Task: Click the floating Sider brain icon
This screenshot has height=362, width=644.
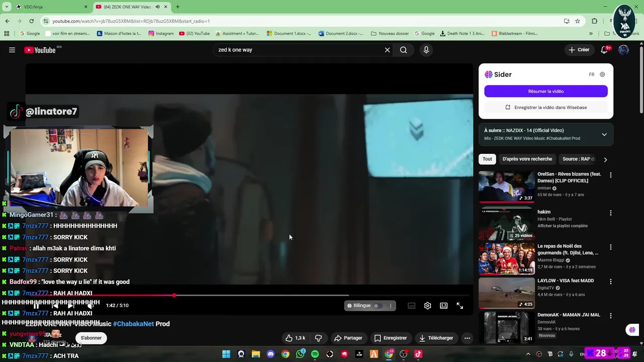Action: click(632, 330)
